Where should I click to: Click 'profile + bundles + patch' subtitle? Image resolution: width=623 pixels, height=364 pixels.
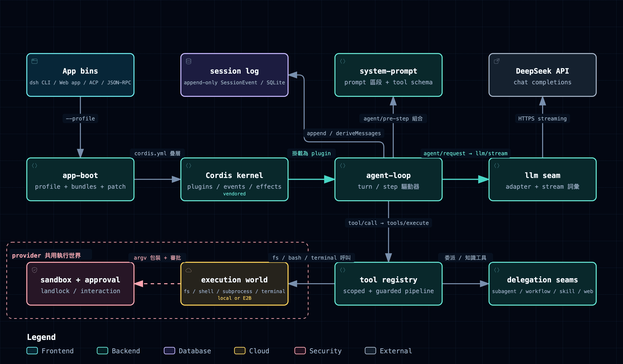[x=80, y=187]
